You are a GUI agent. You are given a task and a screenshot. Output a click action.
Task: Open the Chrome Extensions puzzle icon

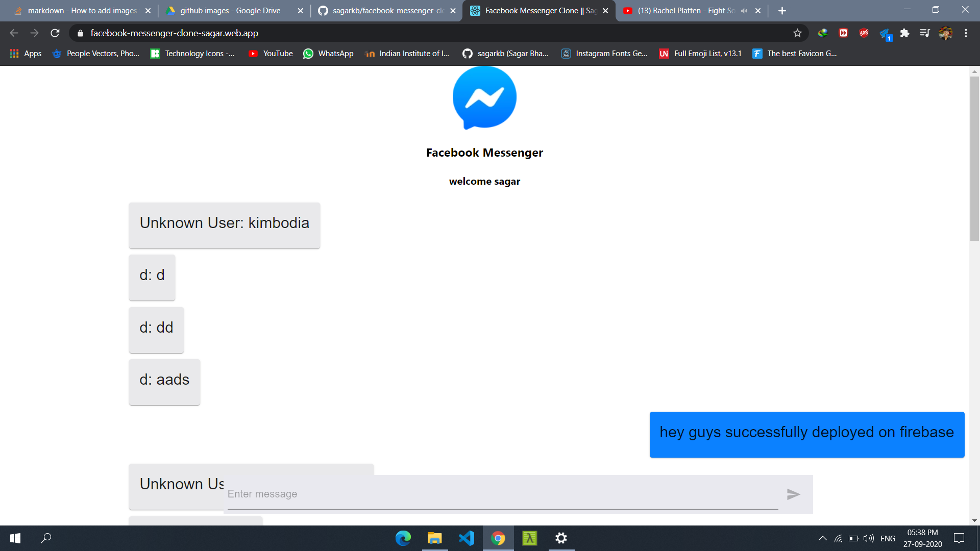point(904,33)
